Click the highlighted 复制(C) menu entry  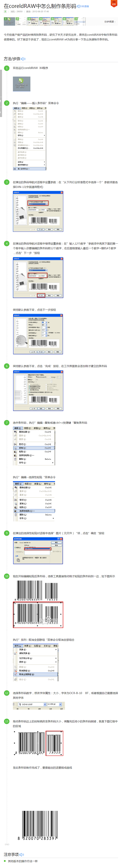[34, 448]
